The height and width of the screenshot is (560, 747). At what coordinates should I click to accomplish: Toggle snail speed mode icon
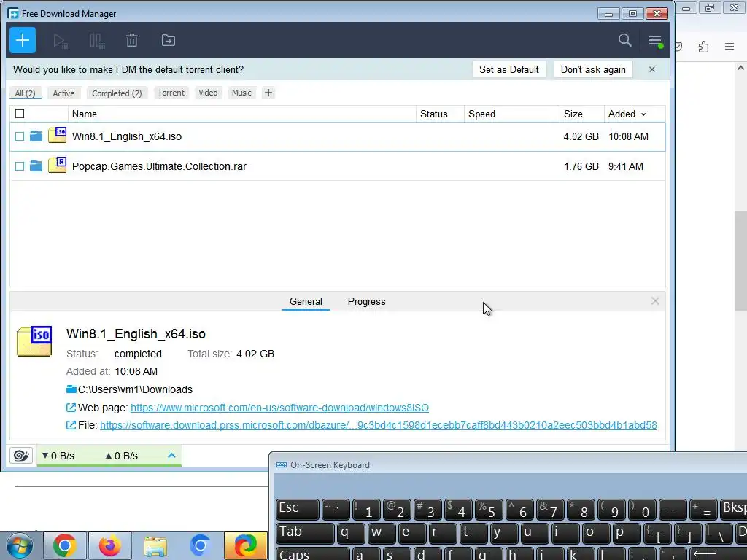pos(21,456)
